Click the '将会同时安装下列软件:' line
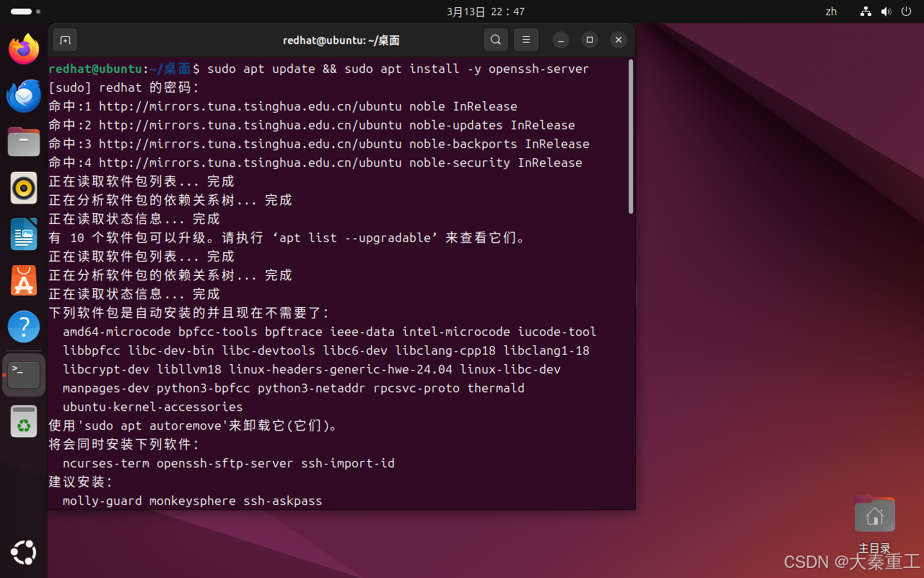Viewport: 924px width, 578px height. point(123,444)
